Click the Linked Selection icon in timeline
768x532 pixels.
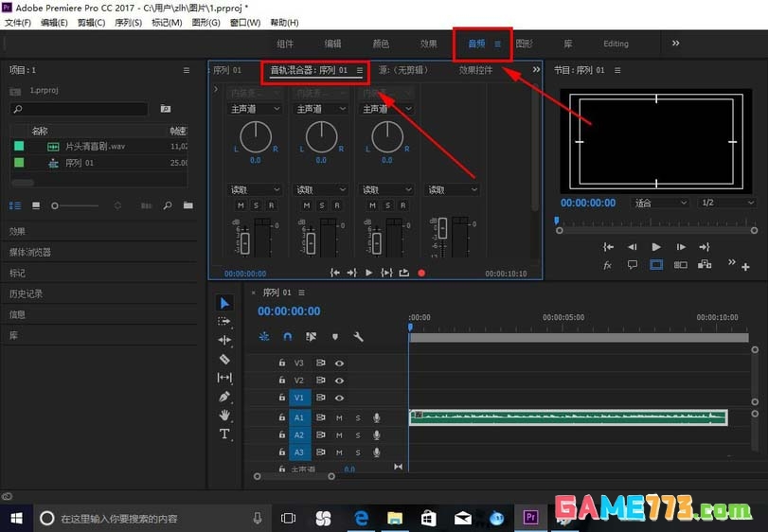tap(311, 336)
